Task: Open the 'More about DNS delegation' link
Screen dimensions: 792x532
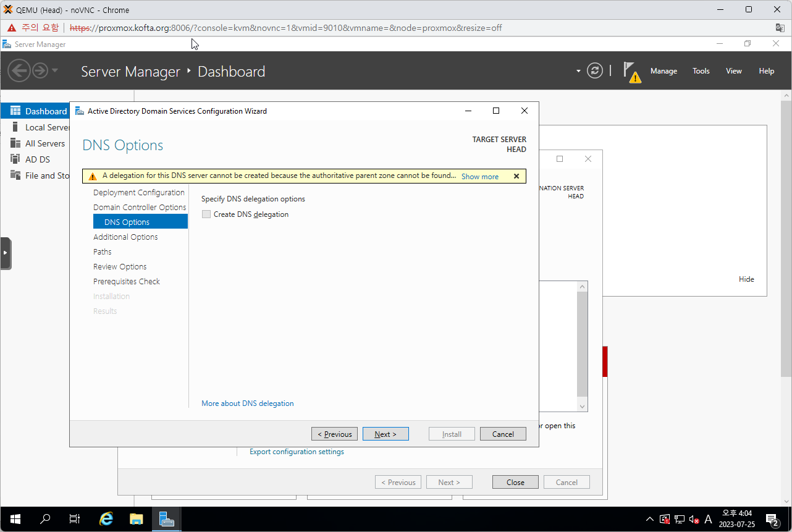Action: [x=248, y=403]
